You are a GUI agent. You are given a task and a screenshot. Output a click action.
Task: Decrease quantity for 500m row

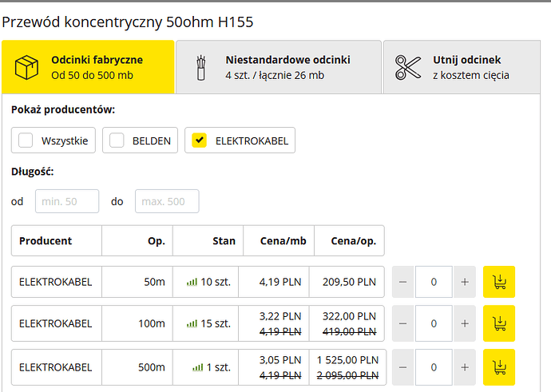coord(403,367)
